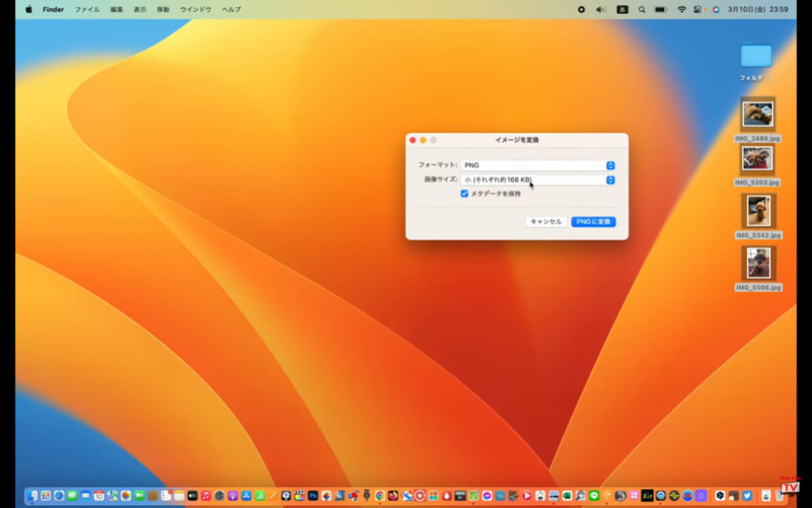This screenshot has height=508, width=812.
Task: Open the ファイル menu
Action: coord(87,9)
